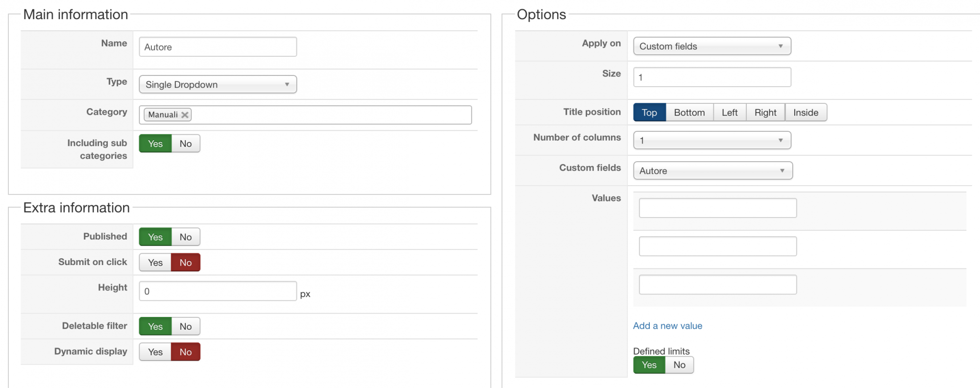This screenshot has height=388, width=980.
Task: Select Left title position
Action: click(x=730, y=112)
